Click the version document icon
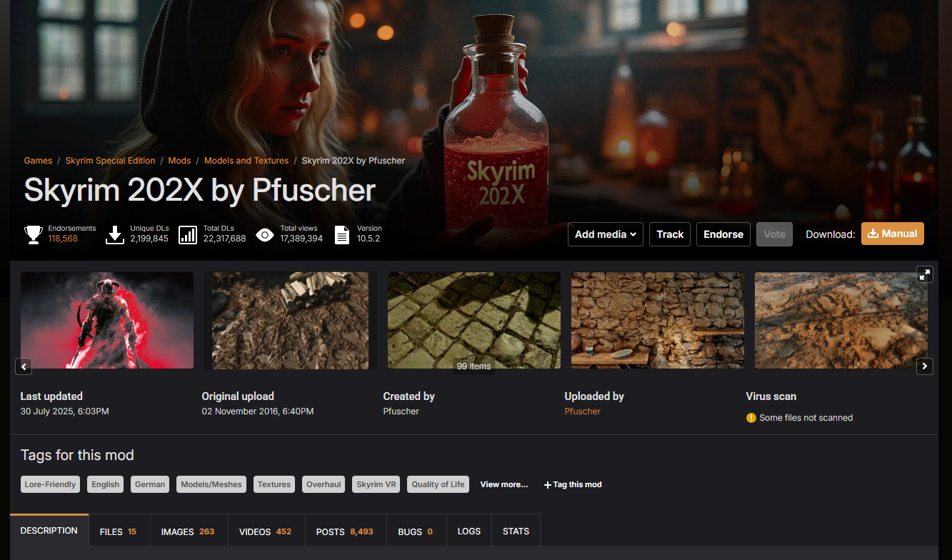952x560 pixels. pyautogui.click(x=342, y=234)
